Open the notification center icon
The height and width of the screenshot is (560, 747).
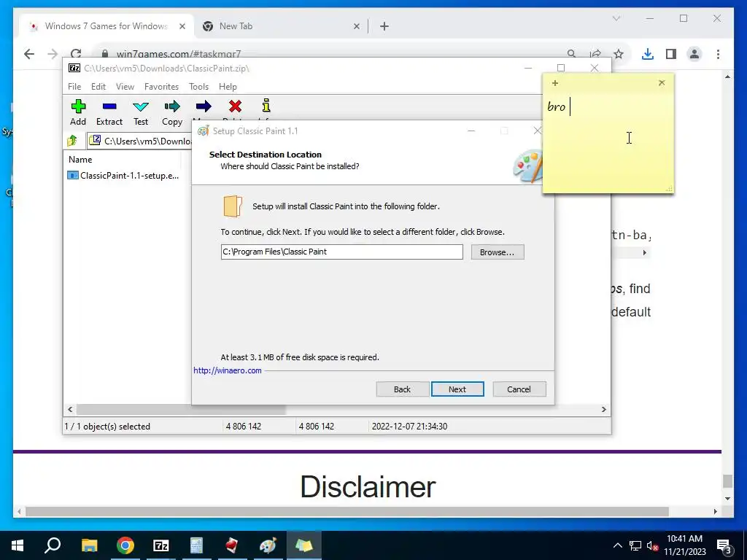point(724,545)
